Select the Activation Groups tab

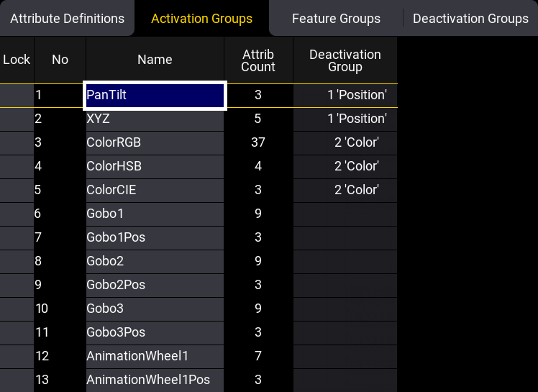(x=201, y=19)
